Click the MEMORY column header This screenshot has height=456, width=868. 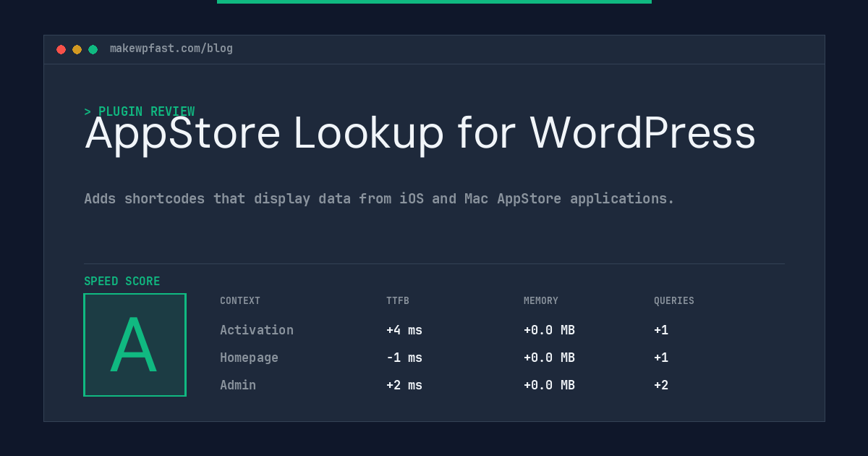(541, 301)
